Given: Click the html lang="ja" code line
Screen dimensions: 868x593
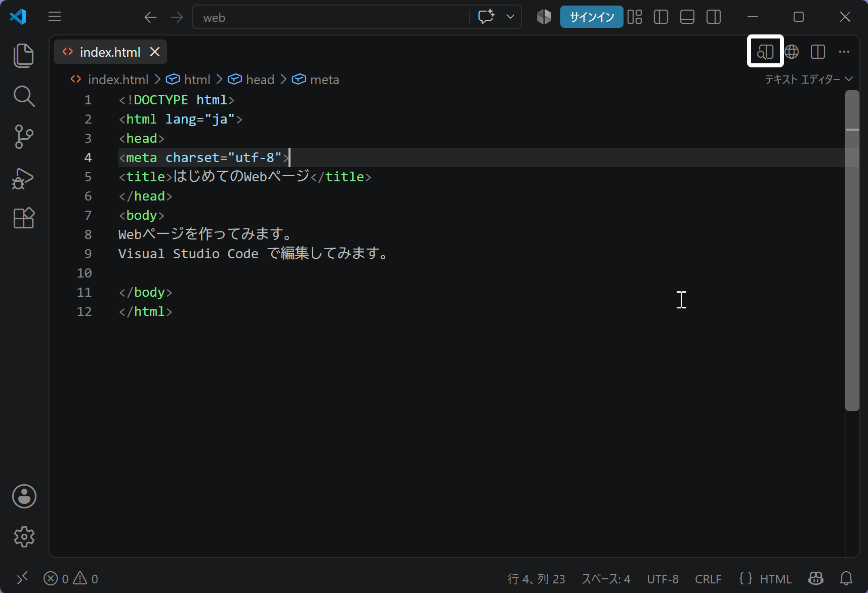Looking at the screenshot, I should coord(181,119).
